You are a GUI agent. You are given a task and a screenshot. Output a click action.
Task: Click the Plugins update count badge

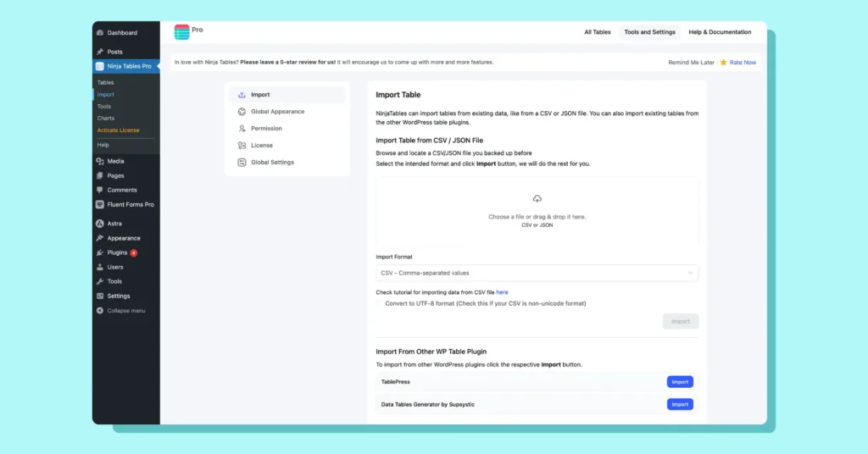133,252
